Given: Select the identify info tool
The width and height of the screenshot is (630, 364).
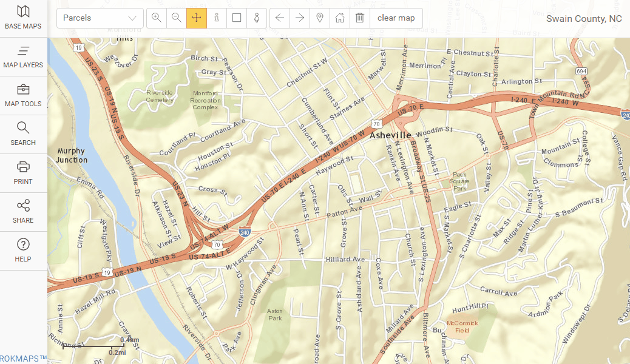Looking at the screenshot, I should click(217, 18).
